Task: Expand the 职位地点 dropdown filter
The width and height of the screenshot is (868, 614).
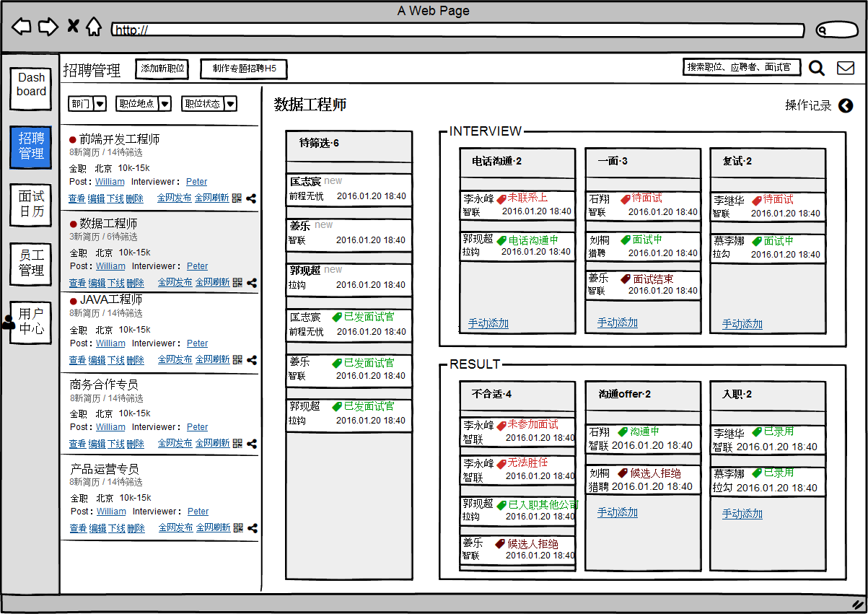Action: click(144, 104)
